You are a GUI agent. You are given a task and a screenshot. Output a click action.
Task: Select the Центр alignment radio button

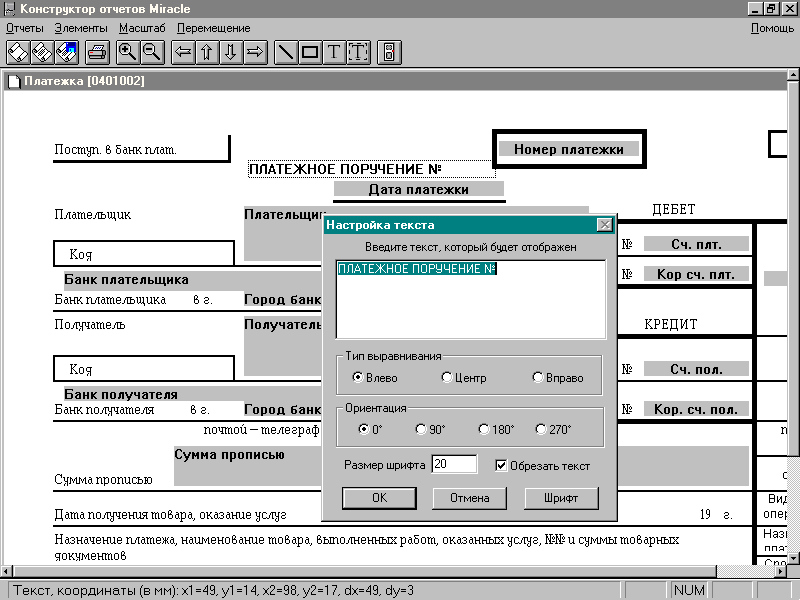click(447, 378)
